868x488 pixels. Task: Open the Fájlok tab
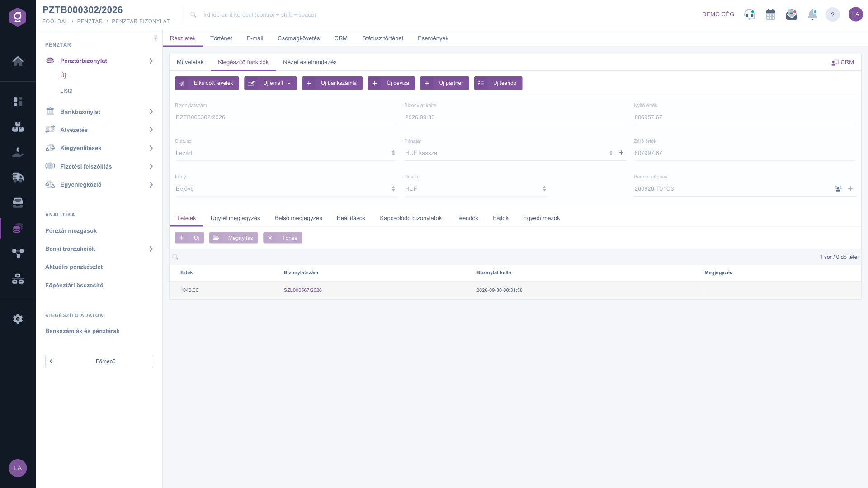click(500, 218)
